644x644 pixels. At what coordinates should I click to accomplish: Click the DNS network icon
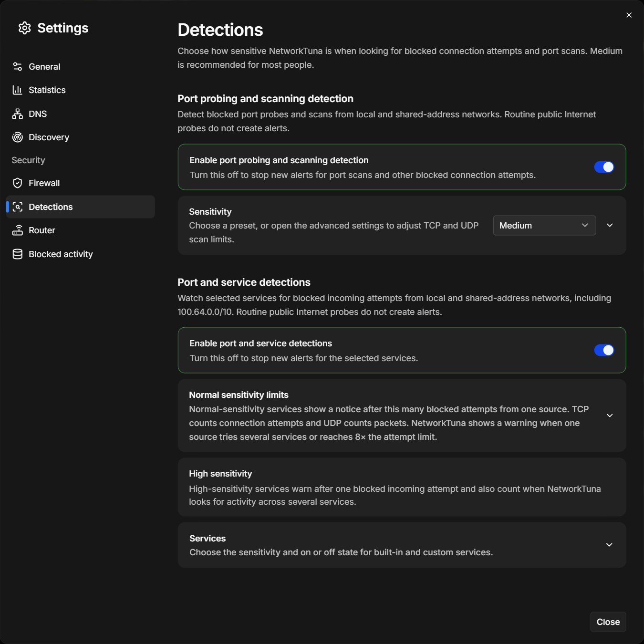[x=18, y=114]
